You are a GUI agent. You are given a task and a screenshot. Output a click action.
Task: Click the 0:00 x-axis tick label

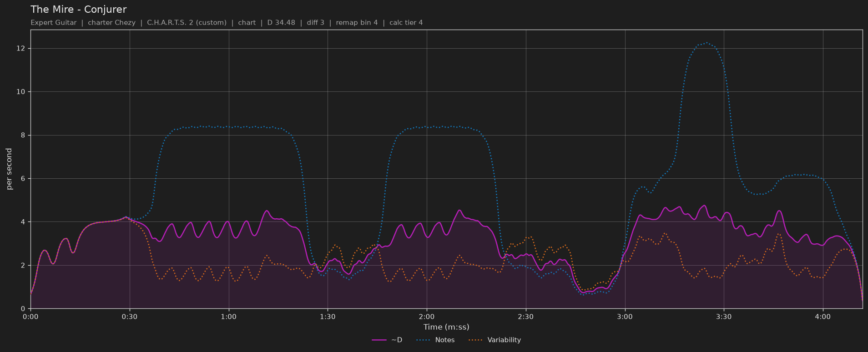pyautogui.click(x=30, y=317)
